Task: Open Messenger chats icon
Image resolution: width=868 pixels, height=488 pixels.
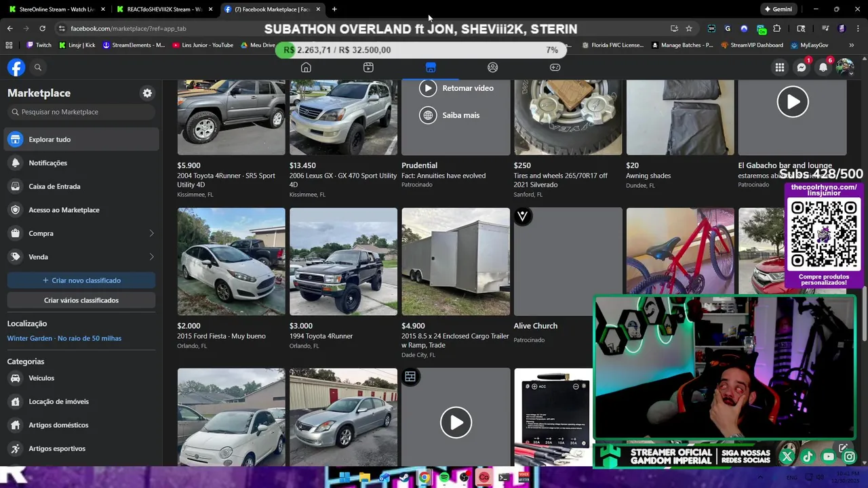Action: pos(802,67)
